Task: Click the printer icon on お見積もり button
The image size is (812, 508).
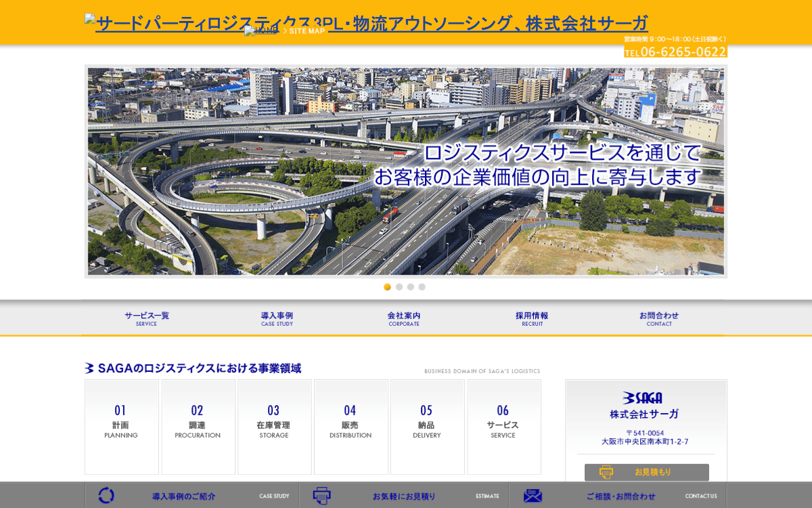Action: pyautogui.click(x=606, y=472)
